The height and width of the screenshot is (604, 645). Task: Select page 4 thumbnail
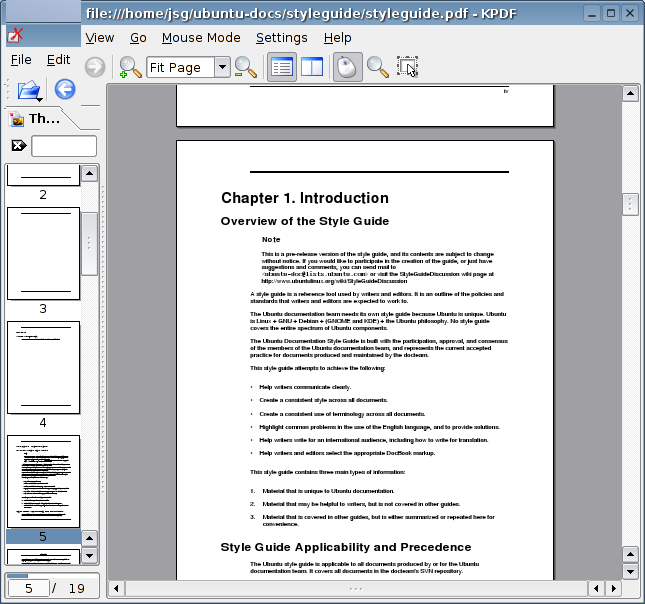tap(43, 367)
